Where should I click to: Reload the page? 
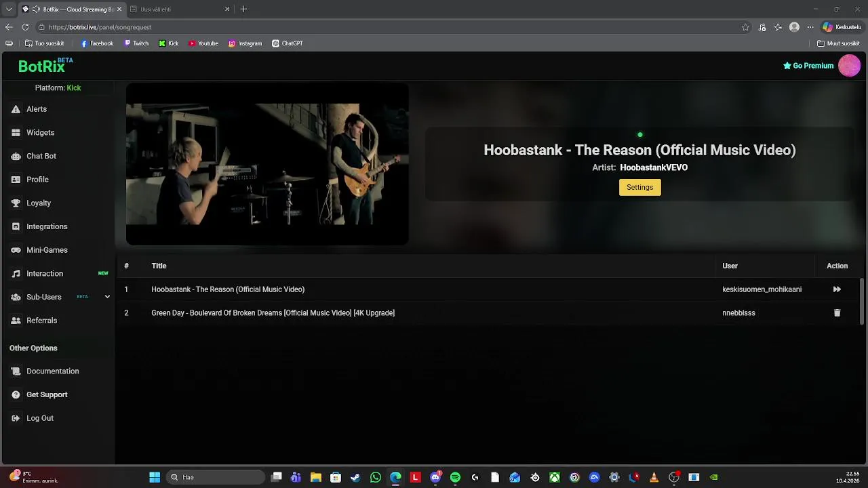point(25,27)
